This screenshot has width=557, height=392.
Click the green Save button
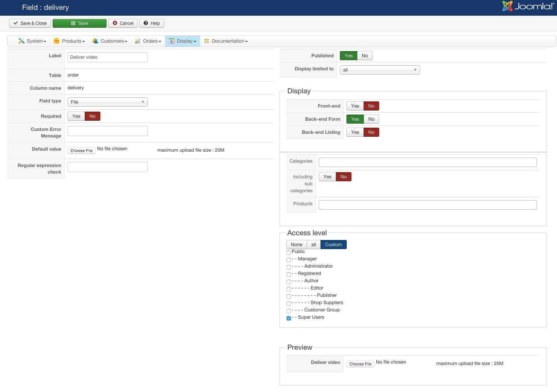[80, 23]
